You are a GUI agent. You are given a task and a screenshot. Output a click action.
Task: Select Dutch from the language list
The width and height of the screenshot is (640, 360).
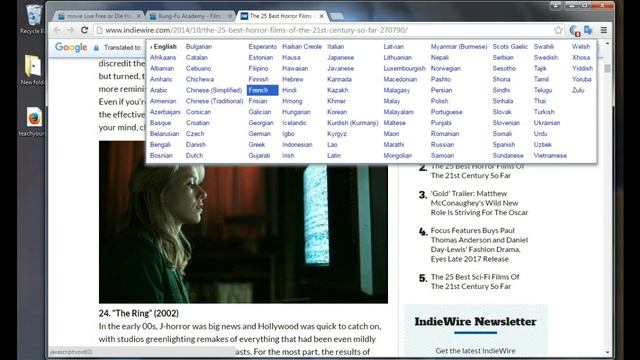194,156
